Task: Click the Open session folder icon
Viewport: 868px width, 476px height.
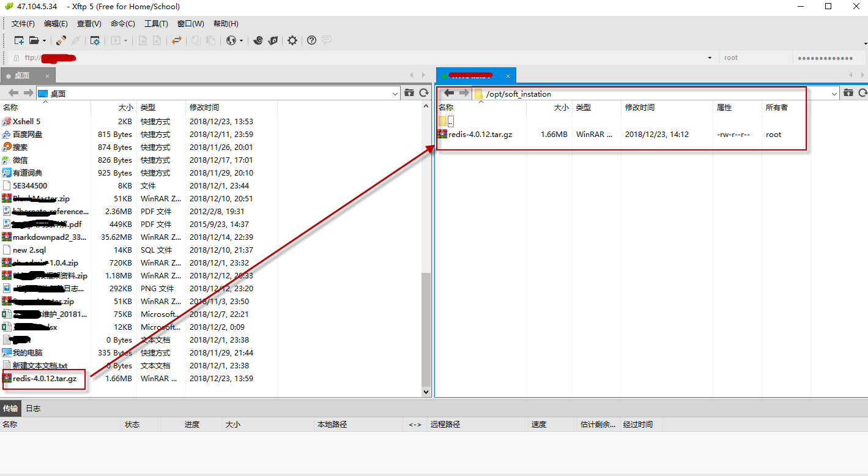Action: pos(34,40)
